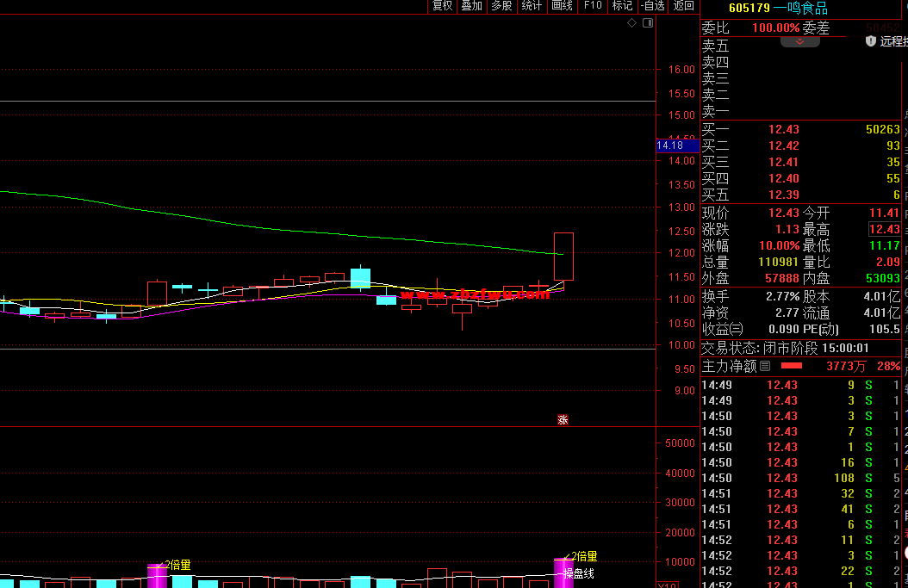Select 14:50 trade row with volume 16
The width and height of the screenshot is (908, 588).
801,462
